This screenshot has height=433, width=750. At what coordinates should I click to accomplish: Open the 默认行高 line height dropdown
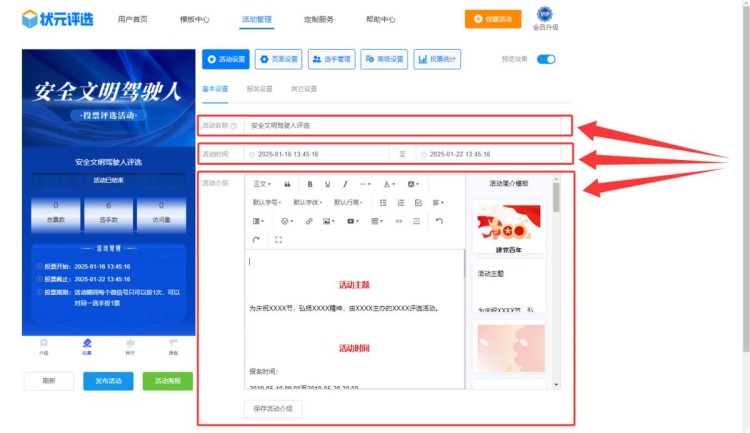tap(348, 202)
